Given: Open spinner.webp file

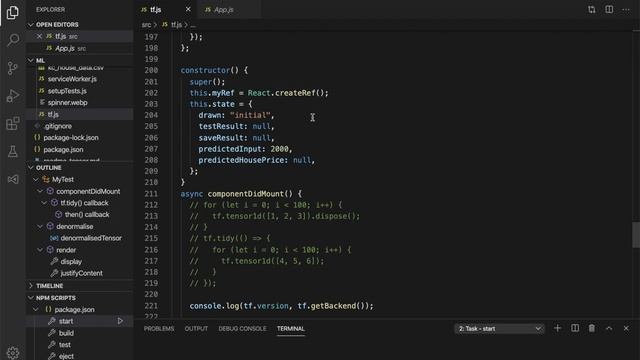Looking at the screenshot, I should coord(80,102).
